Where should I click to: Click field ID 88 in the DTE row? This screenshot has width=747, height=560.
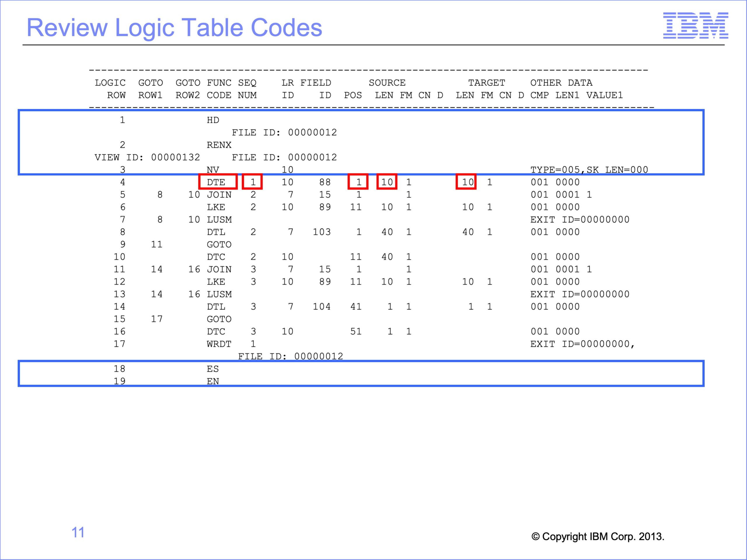coord(325,182)
